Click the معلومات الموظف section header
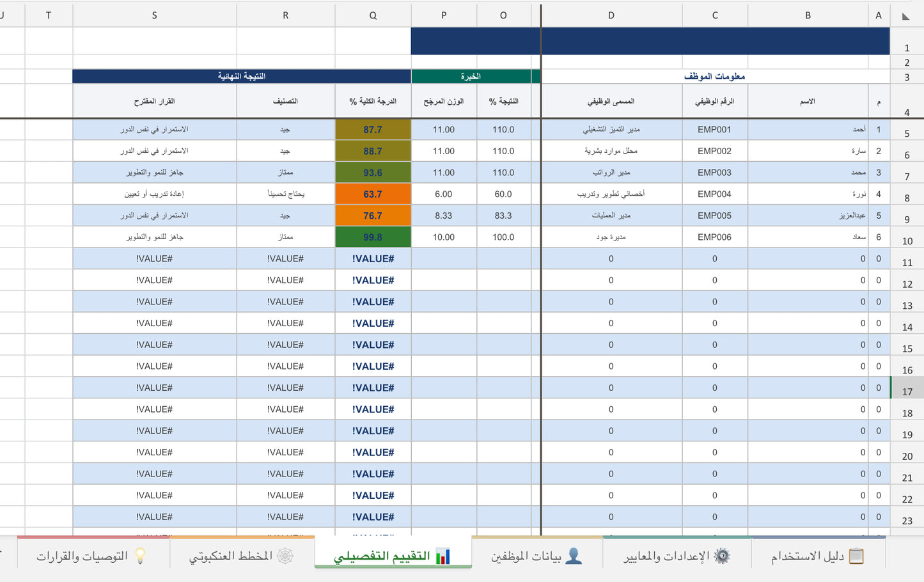Image resolution: width=924 pixels, height=582 pixels. click(715, 76)
